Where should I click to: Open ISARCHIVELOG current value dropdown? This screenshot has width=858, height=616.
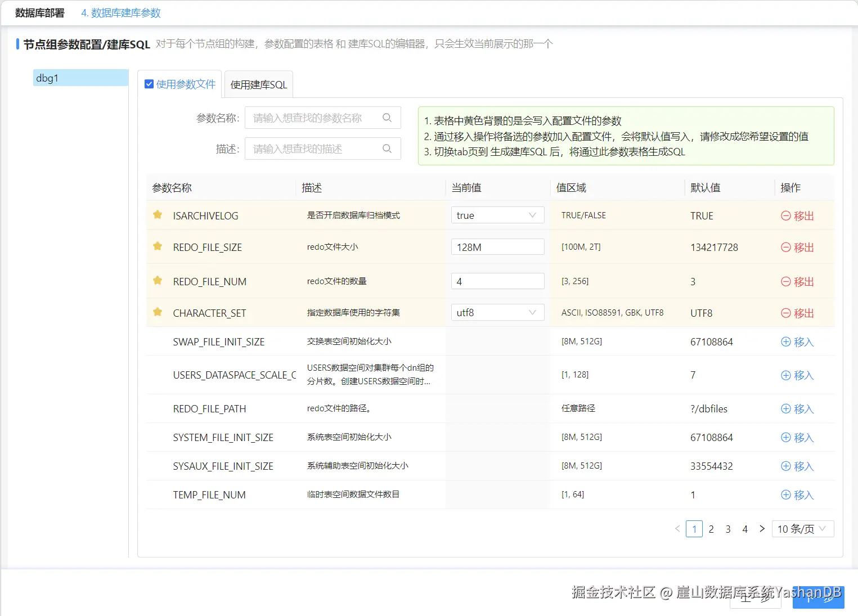pyautogui.click(x=497, y=215)
